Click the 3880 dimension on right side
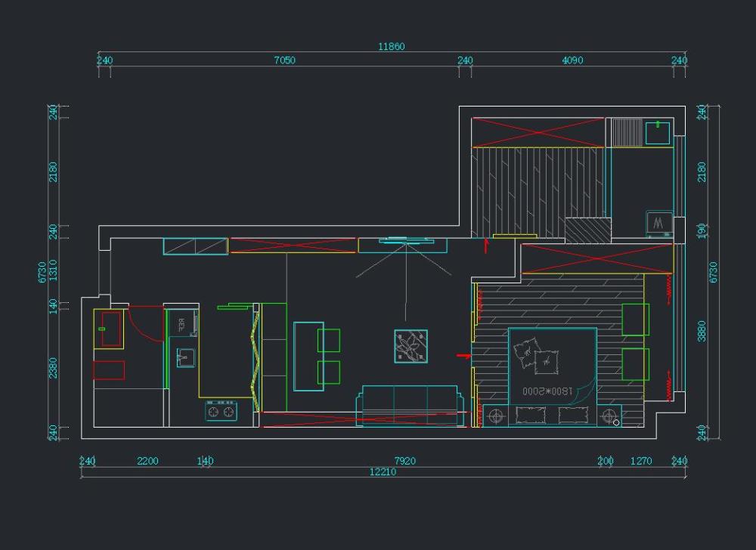Image resolution: width=756 pixels, height=550 pixels. 702,330
